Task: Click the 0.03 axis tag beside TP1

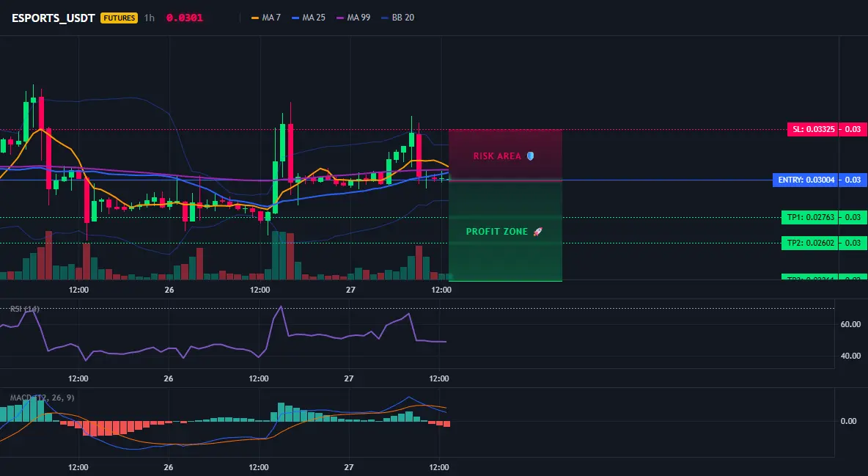Action: (853, 217)
